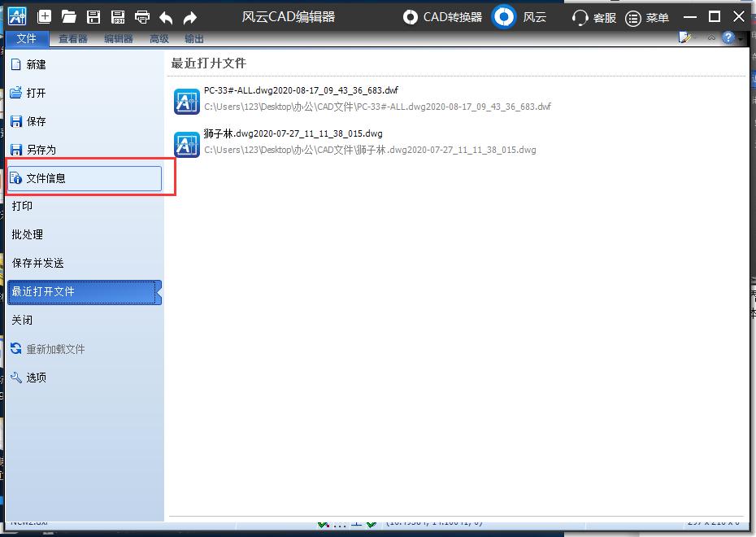Switch to the 高级 tab
This screenshot has width=756, height=537.
(159, 38)
